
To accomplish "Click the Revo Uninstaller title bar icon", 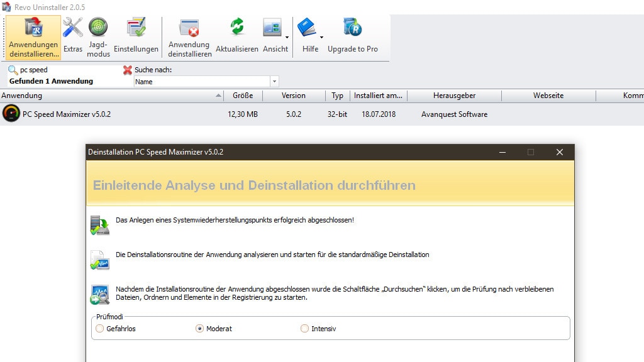I will (x=6, y=7).
